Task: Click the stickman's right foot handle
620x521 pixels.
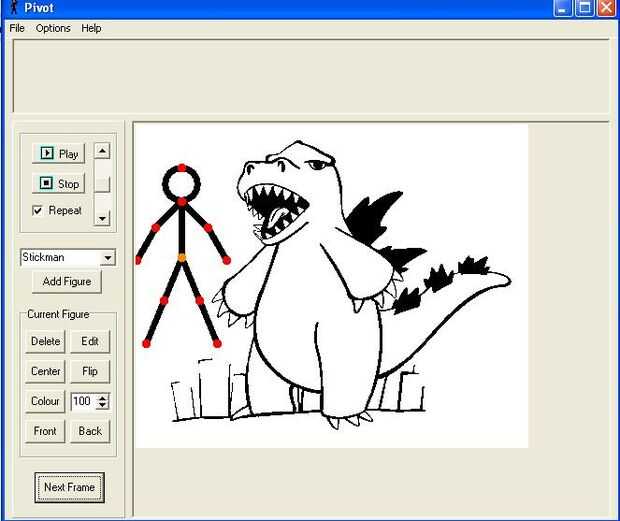Action: (x=217, y=344)
